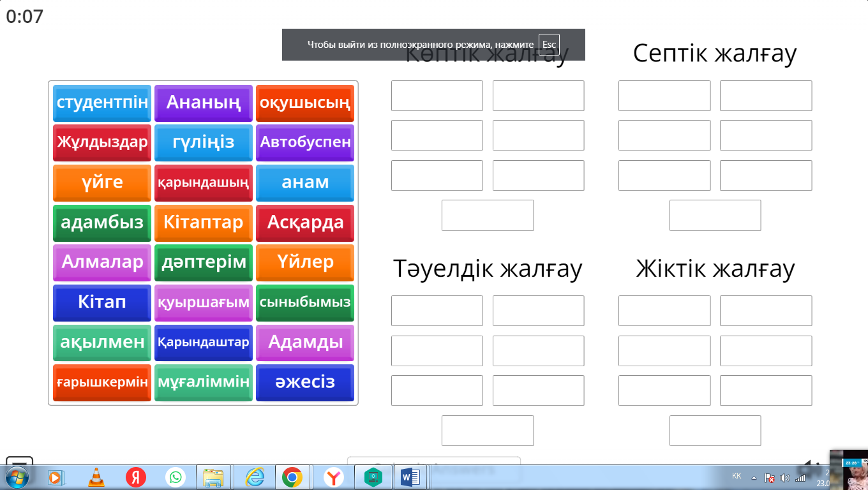Select the word tile 'студентпін'
The height and width of the screenshot is (490, 868).
click(102, 103)
